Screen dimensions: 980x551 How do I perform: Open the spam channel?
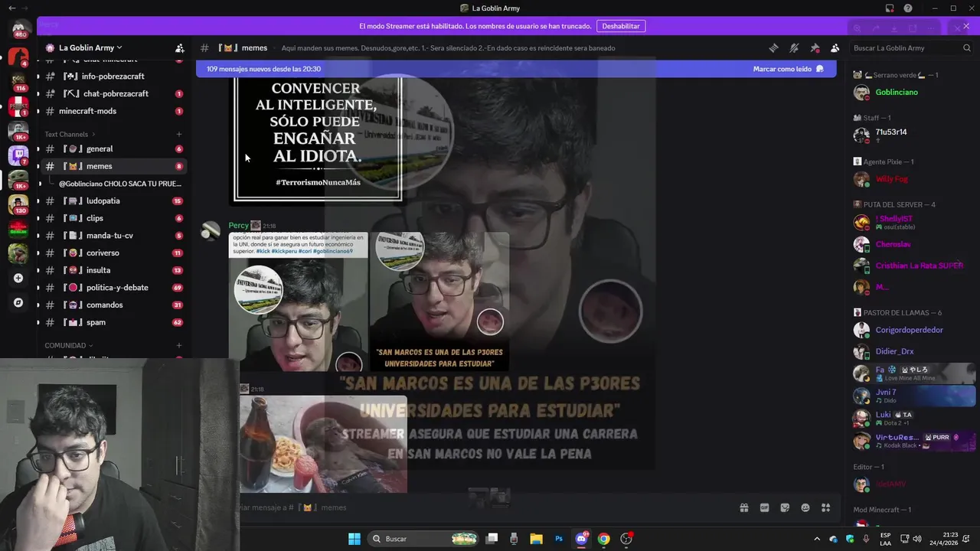coord(113,322)
